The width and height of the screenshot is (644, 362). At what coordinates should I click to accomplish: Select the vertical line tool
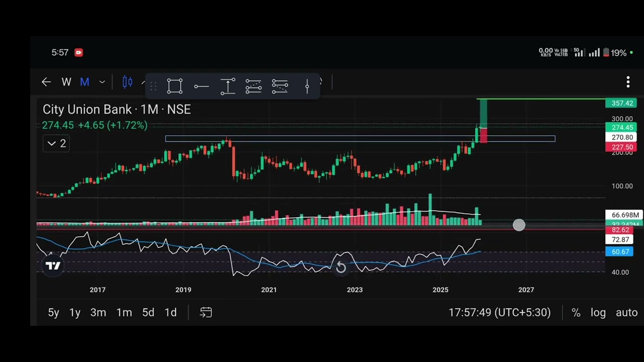click(x=307, y=86)
